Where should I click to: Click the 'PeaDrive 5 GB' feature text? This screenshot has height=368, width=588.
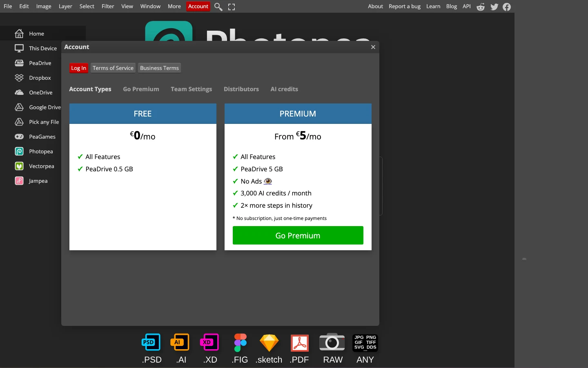click(262, 169)
